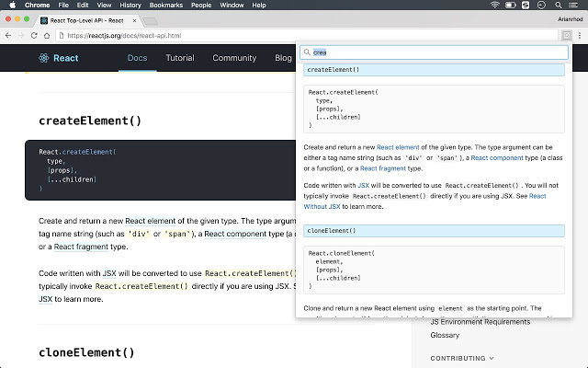Open the Edit menu

(x=83, y=5)
